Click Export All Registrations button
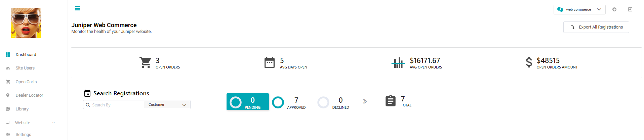644x140 pixels. click(x=596, y=27)
